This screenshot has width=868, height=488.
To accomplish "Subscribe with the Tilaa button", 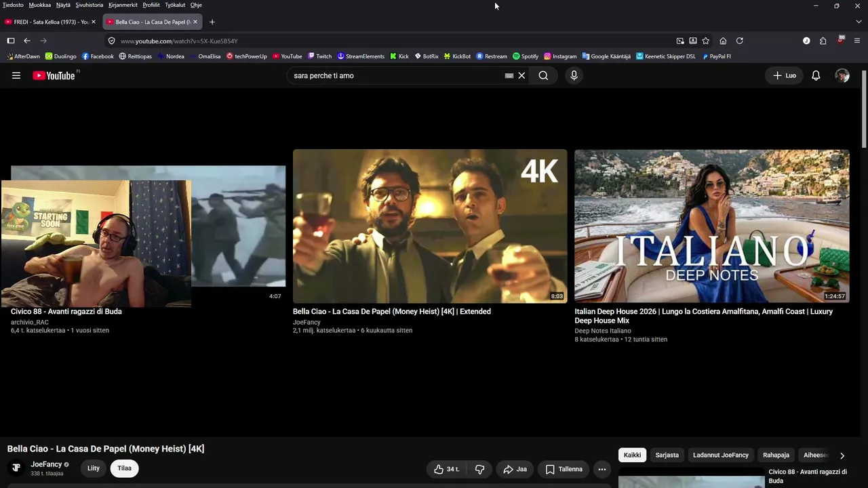I will point(124,468).
